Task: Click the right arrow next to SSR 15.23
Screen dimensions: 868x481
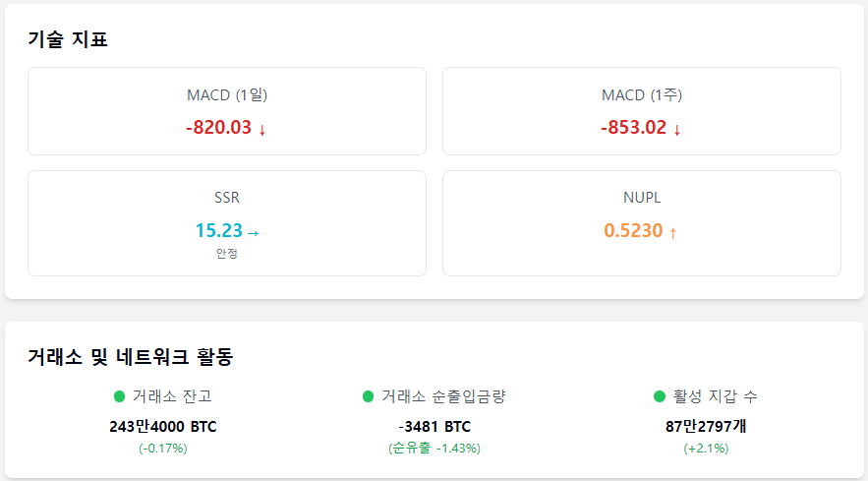Action: [x=253, y=233]
